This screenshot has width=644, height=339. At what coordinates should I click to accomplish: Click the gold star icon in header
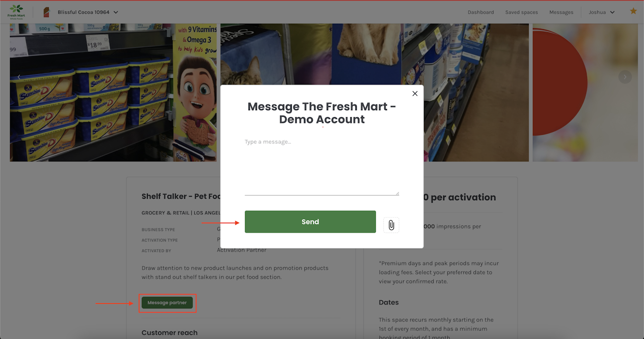click(x=633, y=11)
